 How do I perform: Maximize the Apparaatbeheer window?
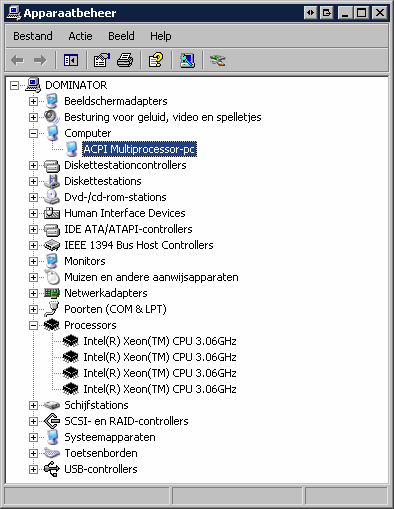pyautogui.click(x=361, y=13)
